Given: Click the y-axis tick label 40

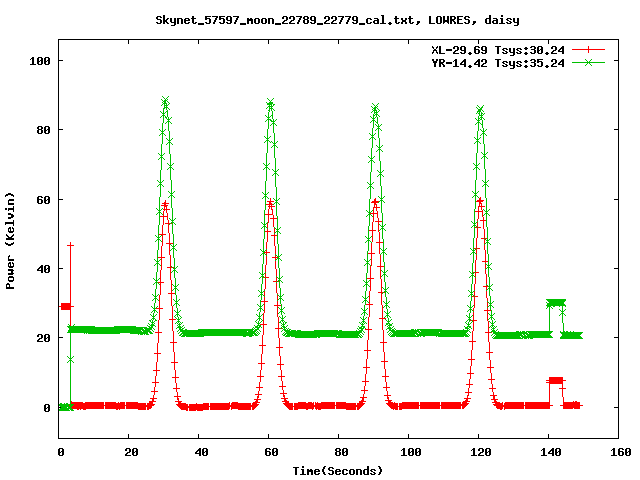Looking at the screenshot, I should pos(43,269).
